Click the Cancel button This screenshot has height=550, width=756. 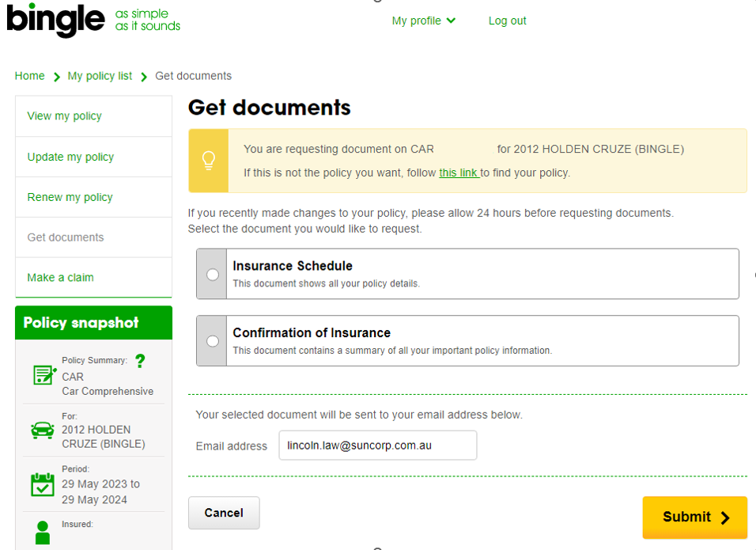coord(224,513)
